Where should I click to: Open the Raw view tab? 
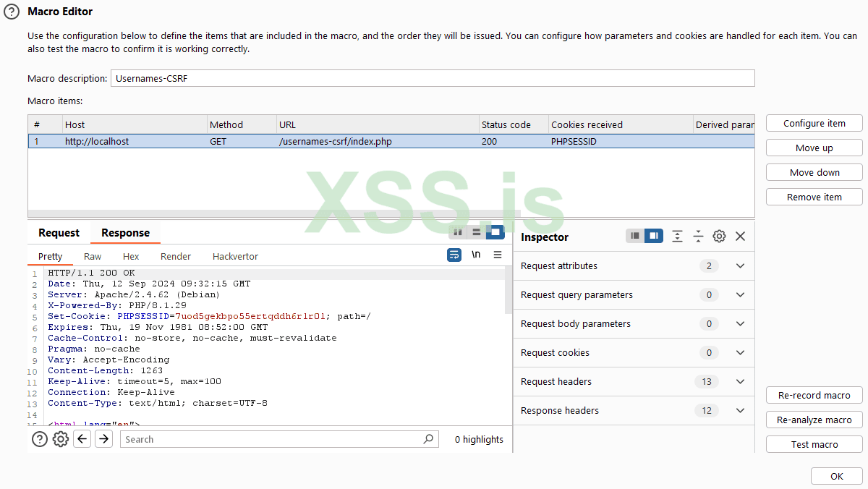tap(93, 256)
